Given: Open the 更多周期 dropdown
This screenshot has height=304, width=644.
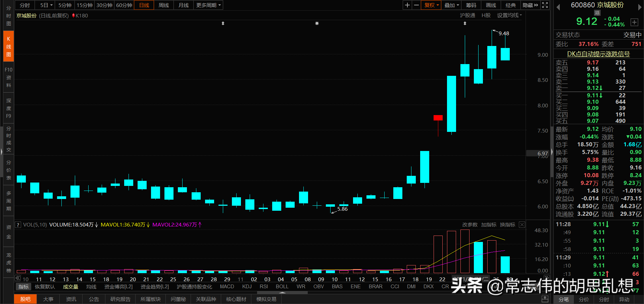Looking at the screenshot, I should click(208, 5).
